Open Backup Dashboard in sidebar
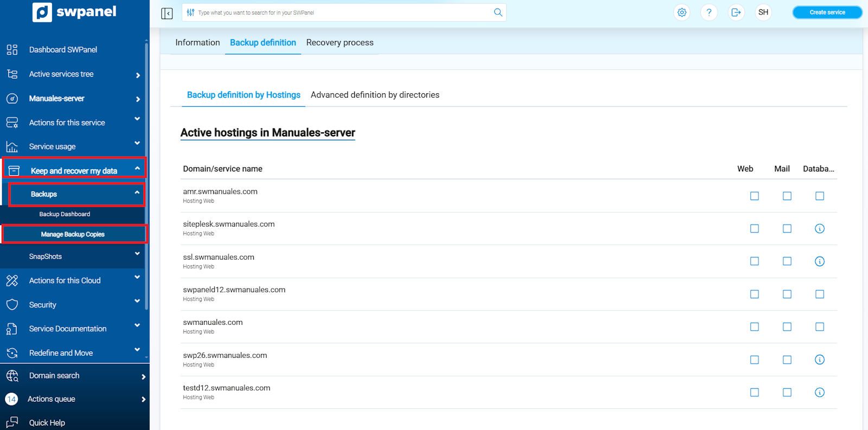Image resolution: width=868 pixels, height=430 pixels. tap(65, 214)
